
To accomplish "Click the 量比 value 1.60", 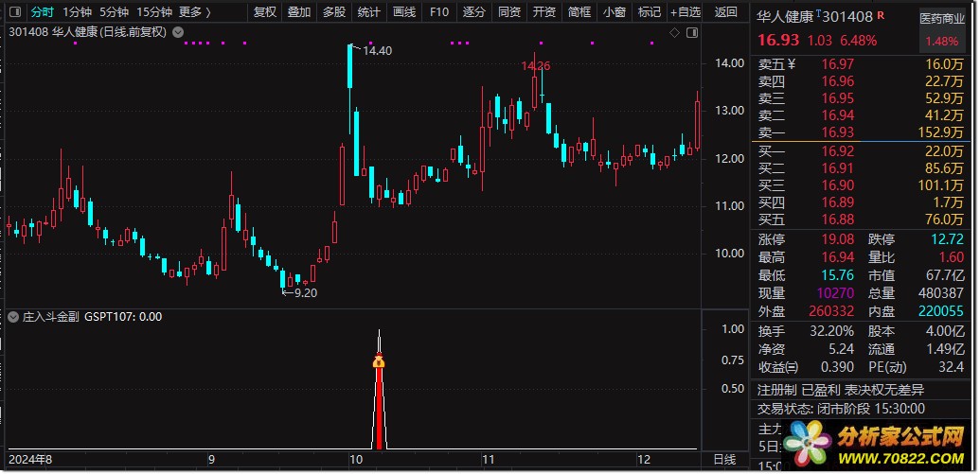I will tap(951, 257).
